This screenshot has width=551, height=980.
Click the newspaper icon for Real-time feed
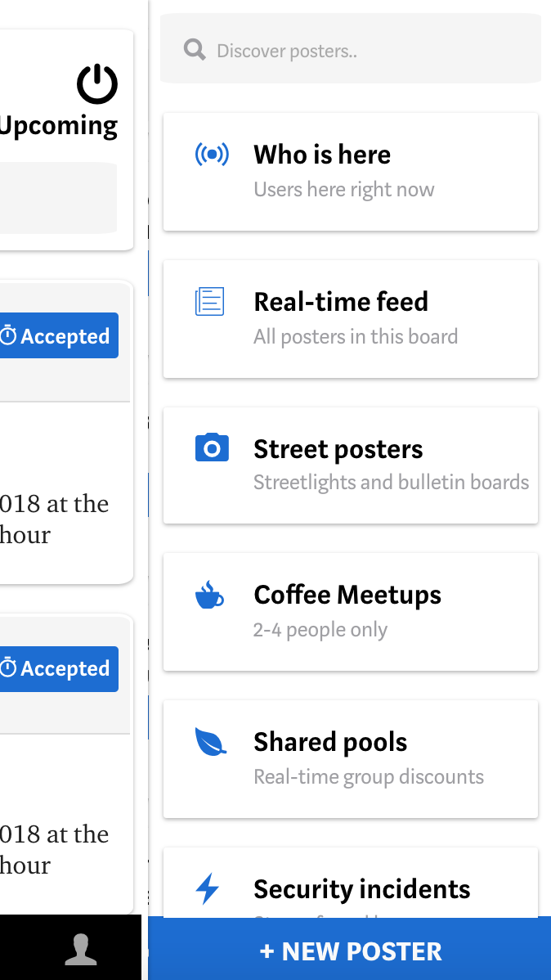pyautogui.click(x=209, y=301)
